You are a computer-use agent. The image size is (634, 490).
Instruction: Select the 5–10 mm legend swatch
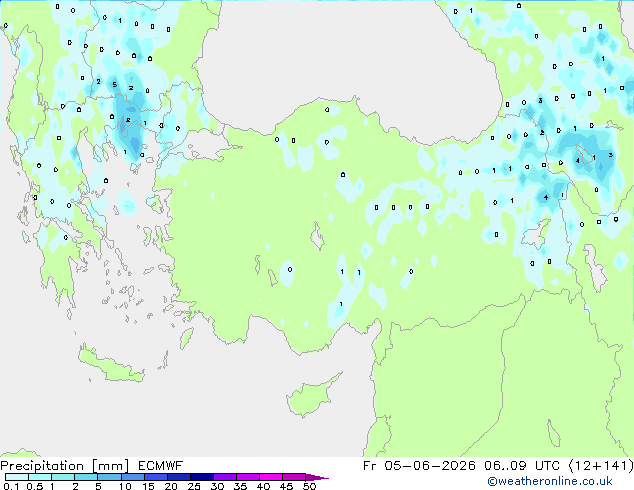pos(109,477)
